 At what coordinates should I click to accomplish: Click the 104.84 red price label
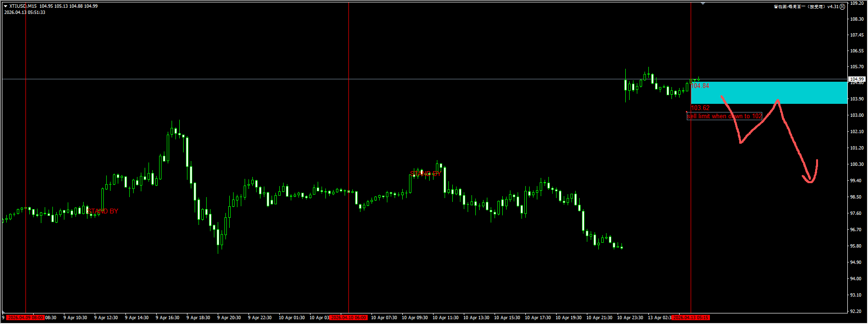coord(701,86)
